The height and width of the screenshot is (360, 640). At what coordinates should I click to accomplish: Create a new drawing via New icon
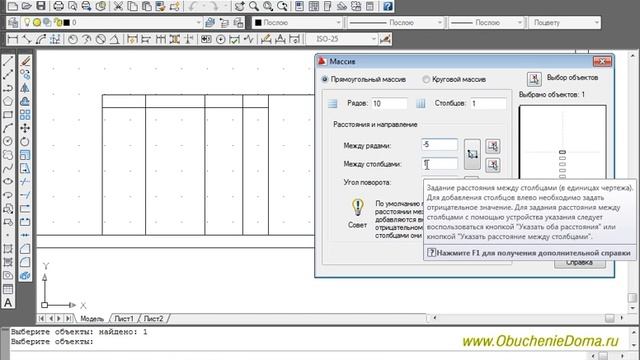pos(13,6)
